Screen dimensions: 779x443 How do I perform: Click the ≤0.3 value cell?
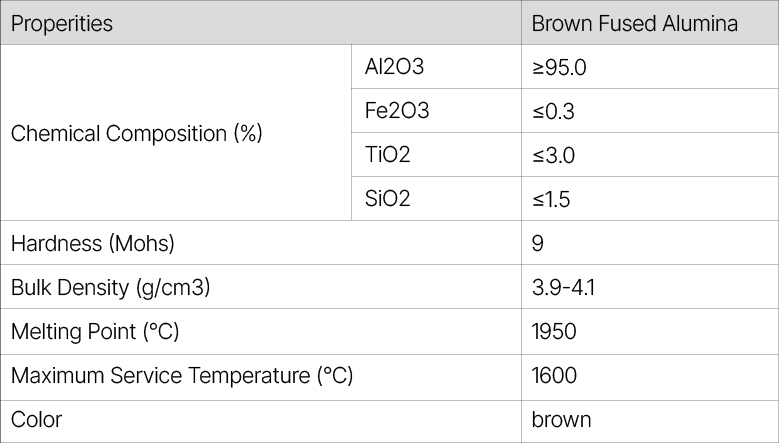[x=553, y=111]
